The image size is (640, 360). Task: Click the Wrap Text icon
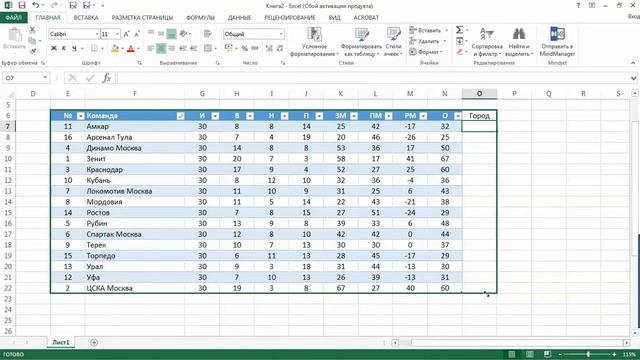click(x=208, y=34)
